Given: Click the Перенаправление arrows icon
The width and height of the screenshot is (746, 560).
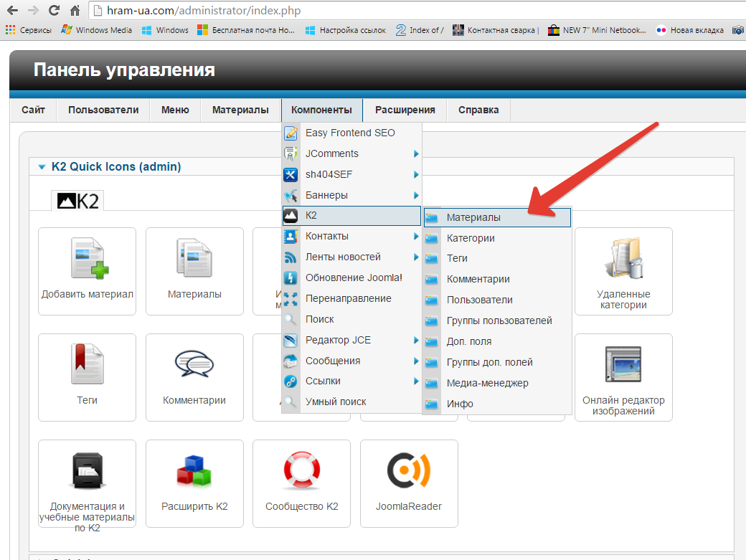Looking at the screenshot, I should (x=291, y=298).
